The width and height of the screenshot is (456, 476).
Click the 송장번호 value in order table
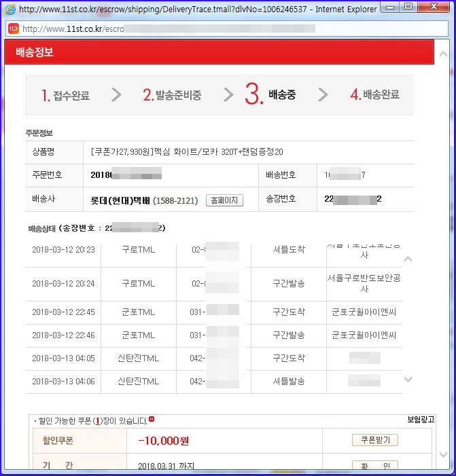[353, 199]
